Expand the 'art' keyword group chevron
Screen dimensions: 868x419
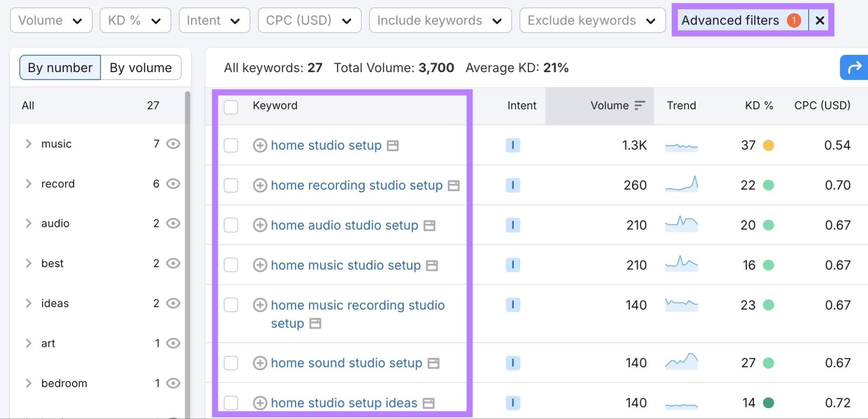pos(28,343)
